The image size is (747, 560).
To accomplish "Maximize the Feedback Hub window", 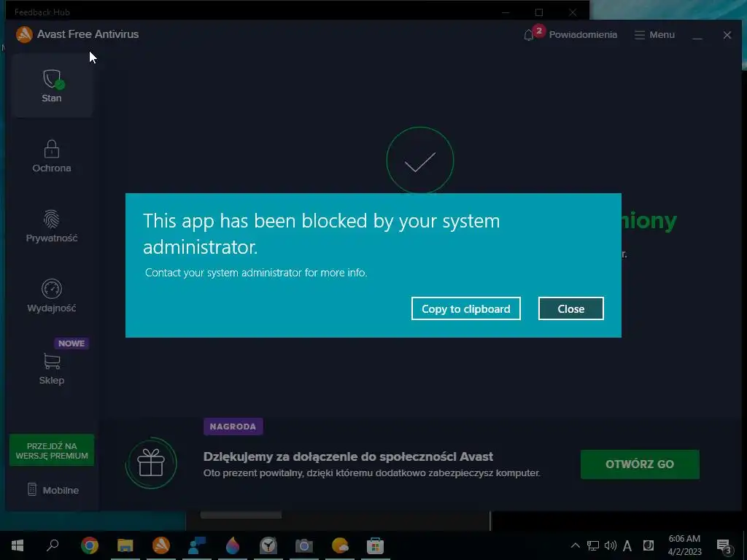I will pyautogui.click(x=539, y=12).
